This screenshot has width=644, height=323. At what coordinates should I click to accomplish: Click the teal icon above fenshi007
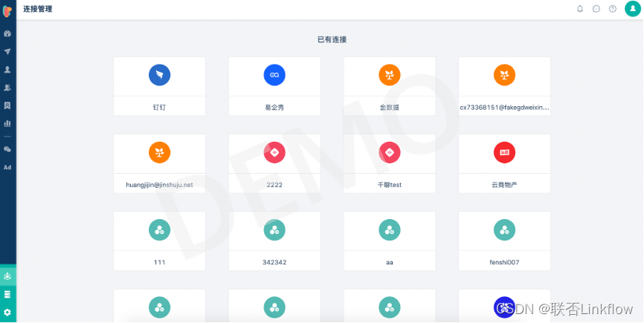(504, 230)
